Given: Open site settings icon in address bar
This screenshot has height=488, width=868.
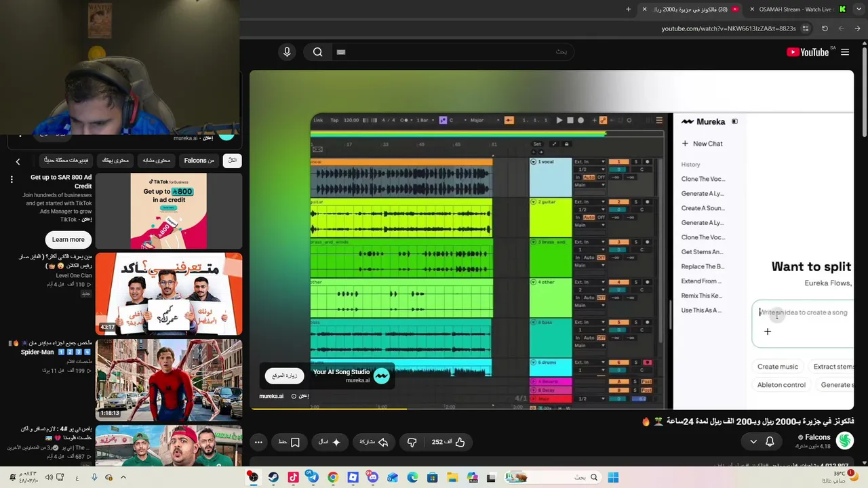Looking at the screenshot, I should point(806,28).
